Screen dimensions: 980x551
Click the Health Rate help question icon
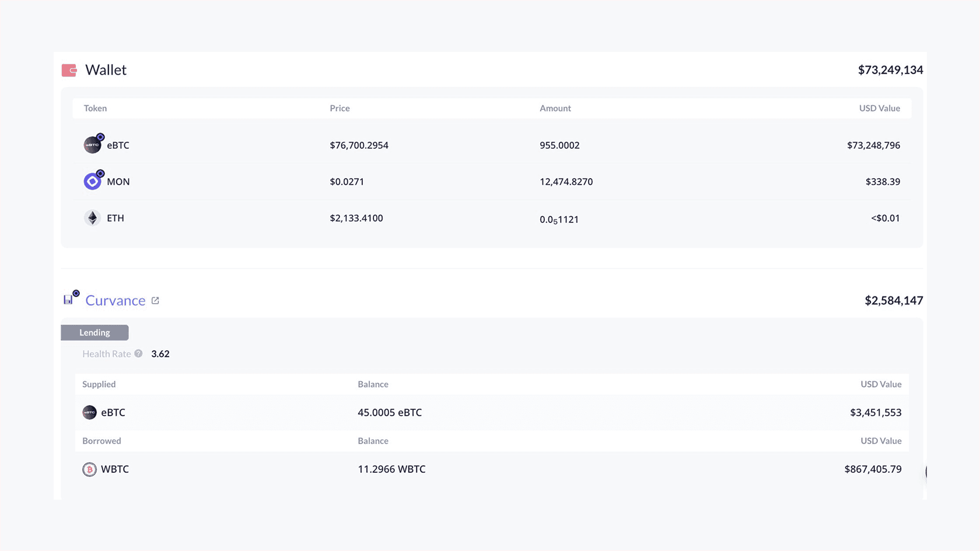138,354
